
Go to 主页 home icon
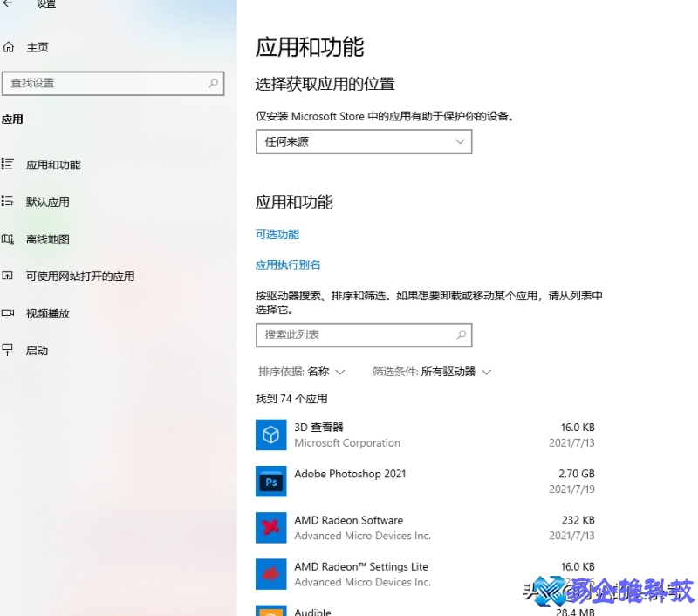click(9, 47)
